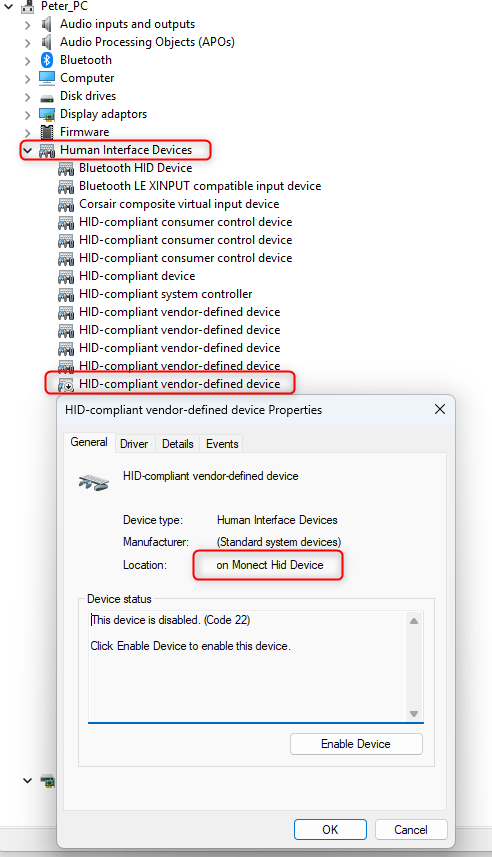Expand the Bluetooth category chevron
The height and width of the screenshot is (857, 492).
(x=27, y=61)
